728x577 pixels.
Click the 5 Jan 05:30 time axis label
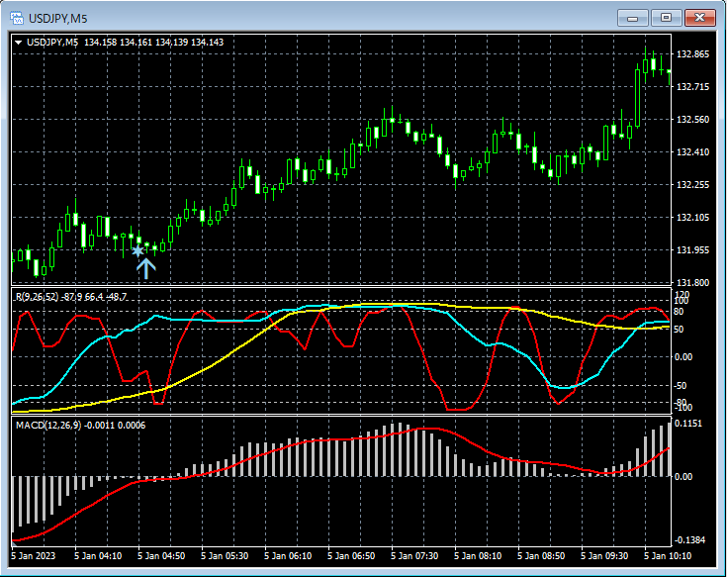point(224,557)
